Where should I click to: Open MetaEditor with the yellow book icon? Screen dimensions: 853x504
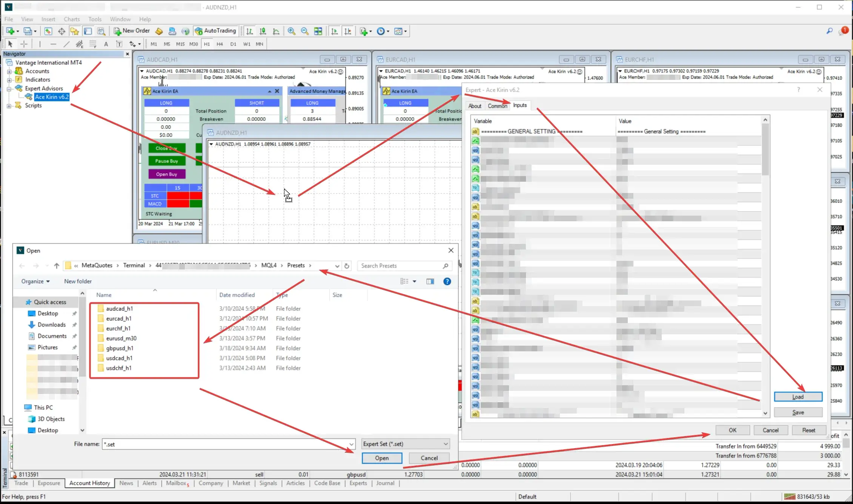[159, 31]
